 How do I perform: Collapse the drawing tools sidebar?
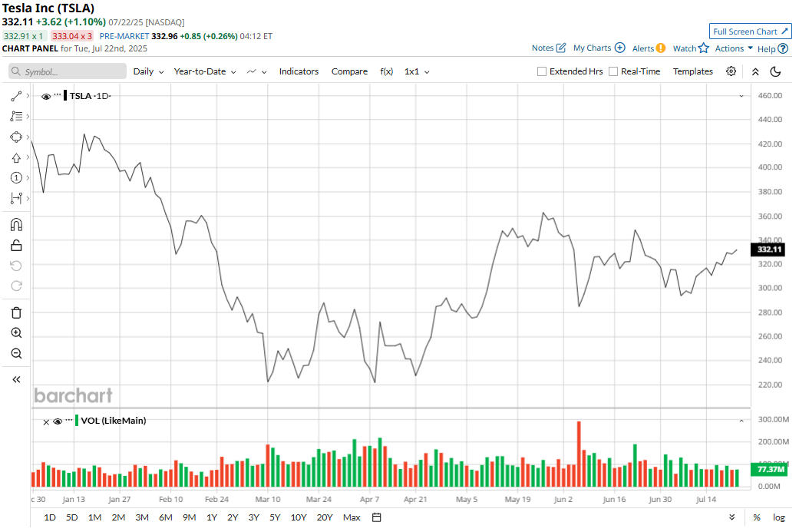(x=16, y=380)
